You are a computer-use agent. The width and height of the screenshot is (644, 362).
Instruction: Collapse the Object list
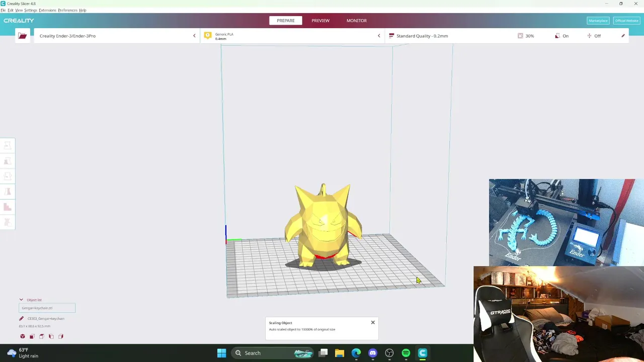21,300
